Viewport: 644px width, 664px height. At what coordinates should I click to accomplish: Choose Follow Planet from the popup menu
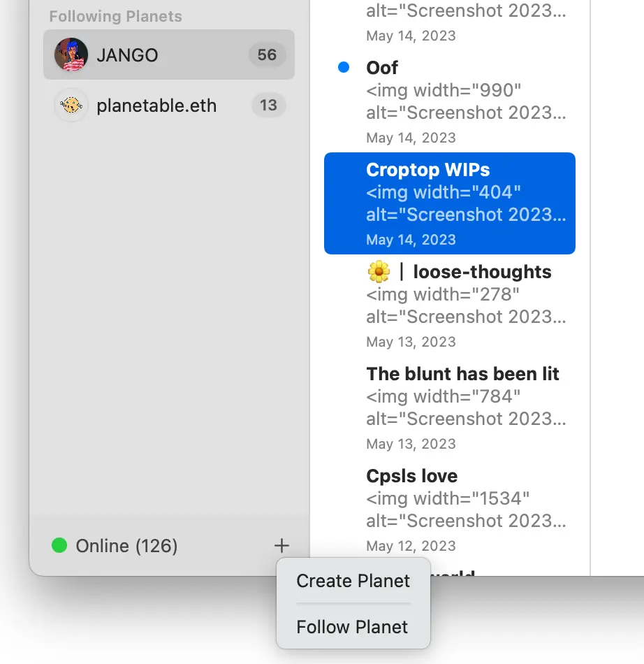[352, 627]
